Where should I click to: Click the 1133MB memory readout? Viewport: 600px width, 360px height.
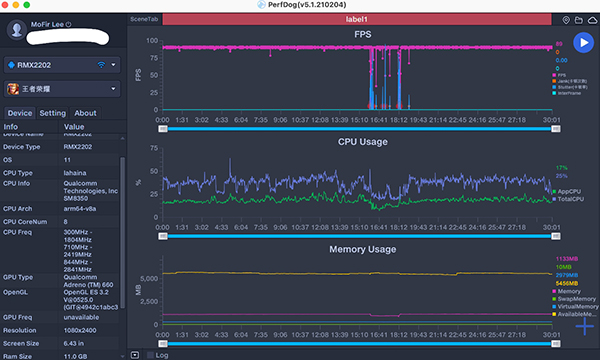click(x=567, y=259)
